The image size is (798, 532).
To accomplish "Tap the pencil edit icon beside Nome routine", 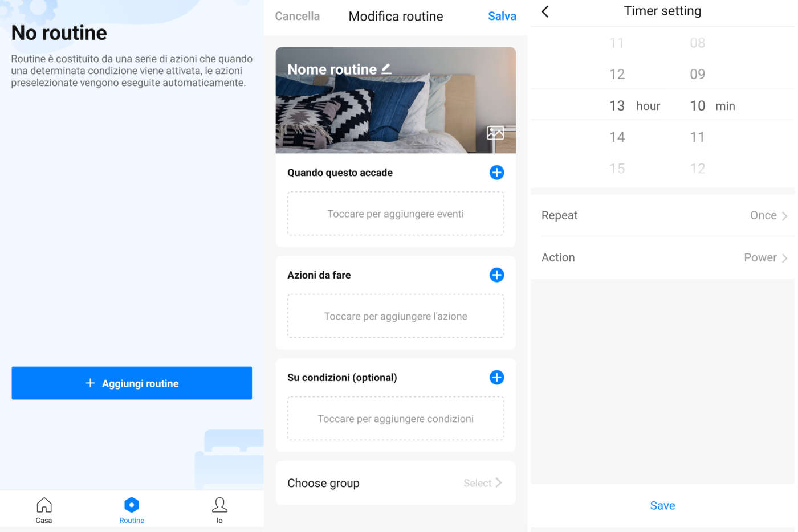I will 386,69.
